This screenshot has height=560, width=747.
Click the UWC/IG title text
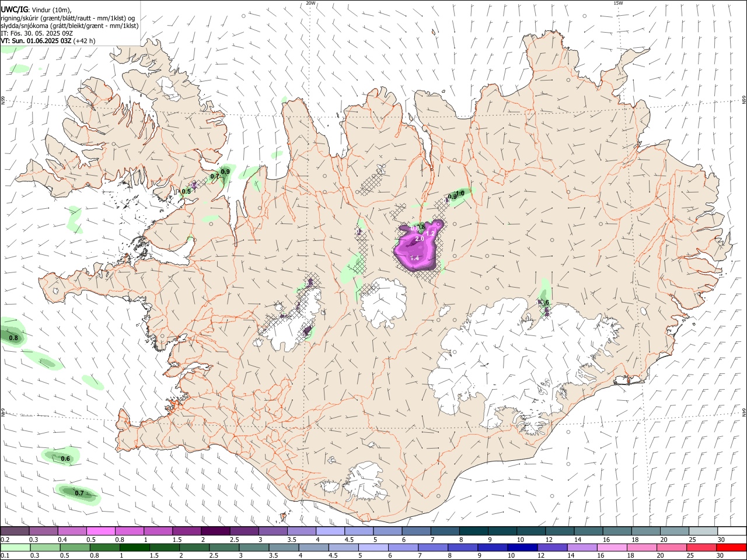coord(14,9)
